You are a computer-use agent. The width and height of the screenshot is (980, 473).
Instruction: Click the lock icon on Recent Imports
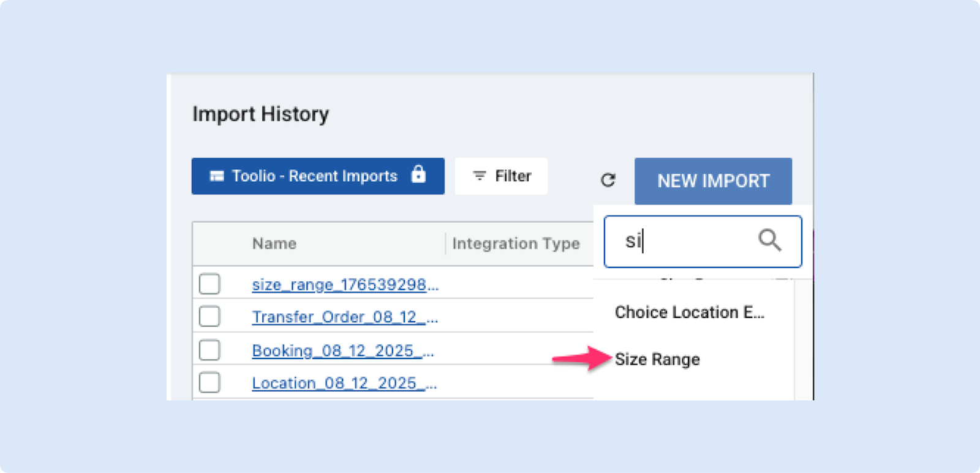[418, 174]
